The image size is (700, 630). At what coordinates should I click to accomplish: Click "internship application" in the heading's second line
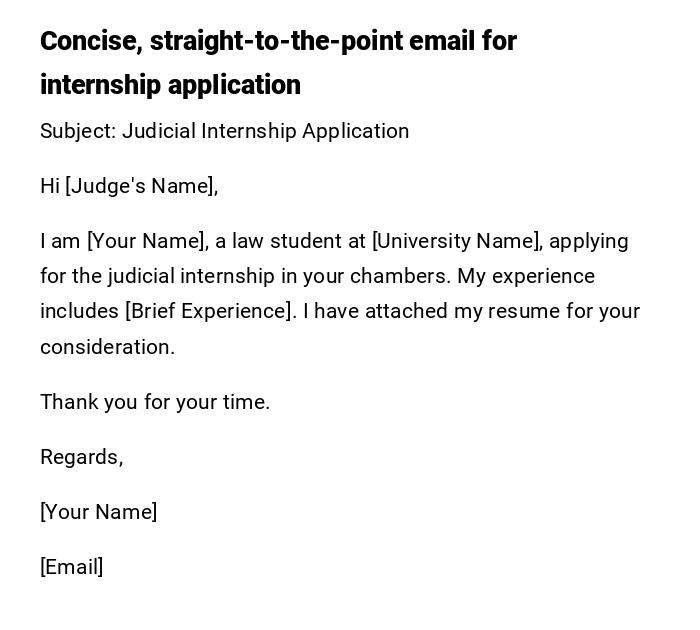[x=170, y=85]
